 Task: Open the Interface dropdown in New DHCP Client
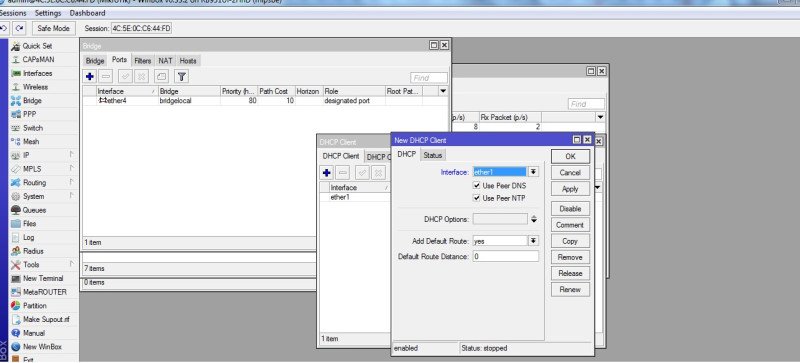(533, 172)
